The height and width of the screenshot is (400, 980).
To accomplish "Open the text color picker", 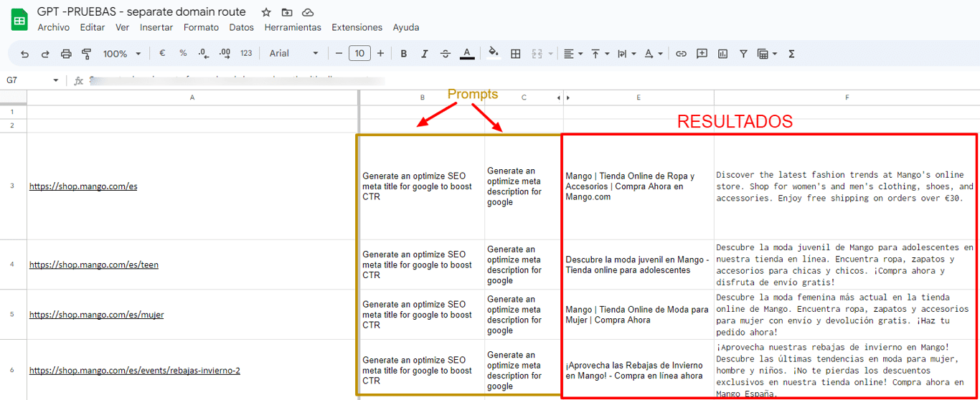I will (466, 54).
